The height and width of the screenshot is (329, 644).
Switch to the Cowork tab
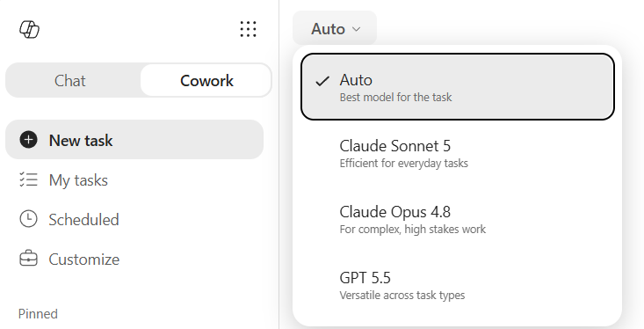point(206,81)
